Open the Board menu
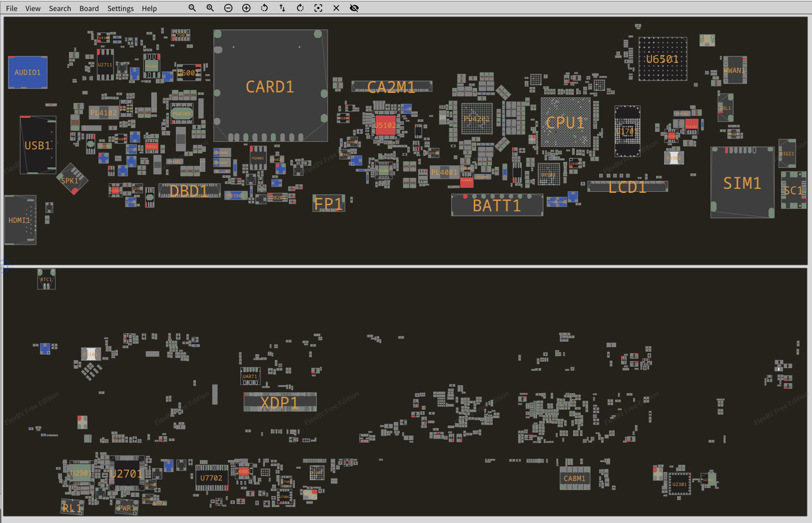This screenshot has height=523, width=812. coord(89,8)
